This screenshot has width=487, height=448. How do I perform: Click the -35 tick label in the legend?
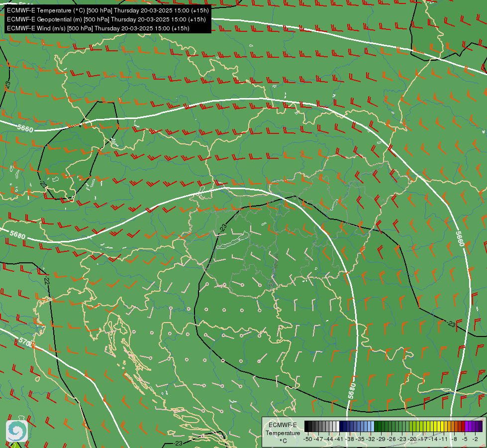coord(360,439)
